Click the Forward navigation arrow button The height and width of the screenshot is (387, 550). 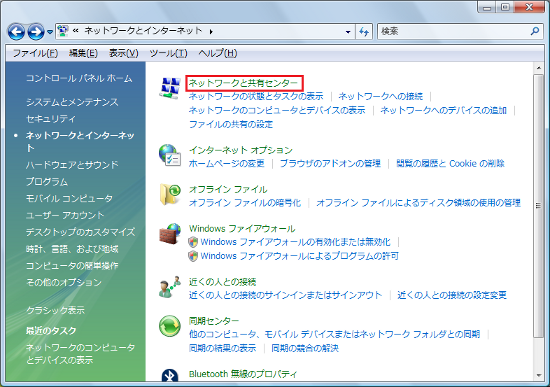point(36,32)
